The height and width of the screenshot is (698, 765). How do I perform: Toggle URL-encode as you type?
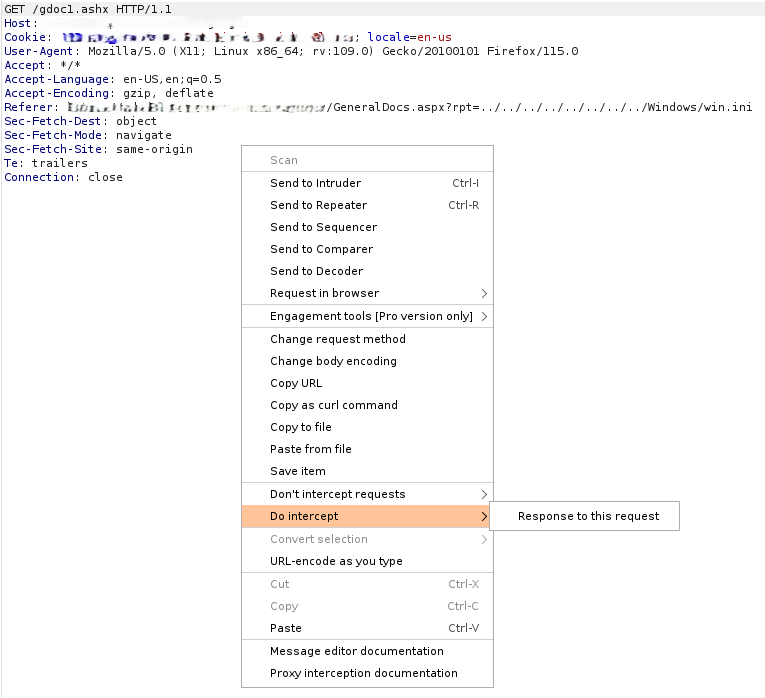point(367,561)
